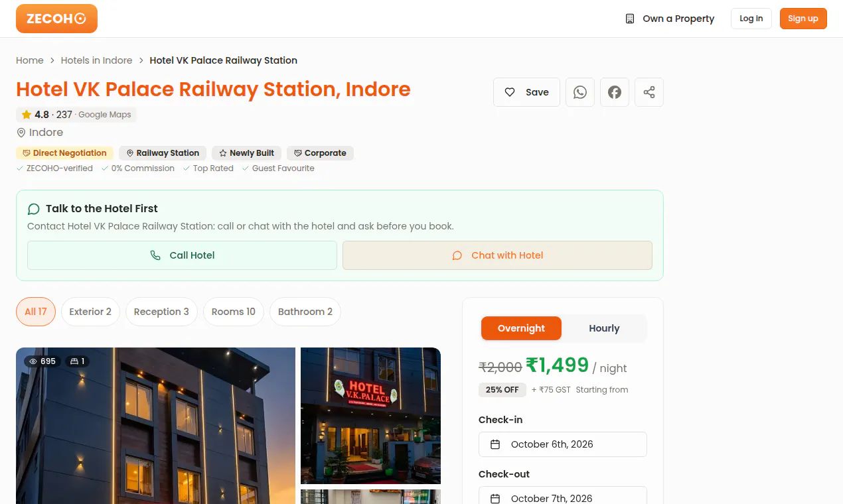Click the gold star rating icon
This screenshot has width=843, height=504.
[x=27, y=115]
